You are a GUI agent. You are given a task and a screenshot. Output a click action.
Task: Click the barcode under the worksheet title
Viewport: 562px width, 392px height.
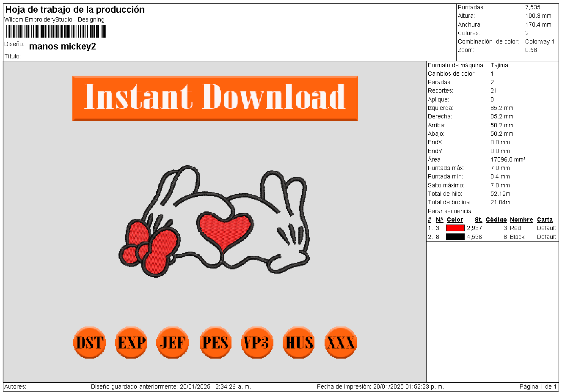pos(56,31)
